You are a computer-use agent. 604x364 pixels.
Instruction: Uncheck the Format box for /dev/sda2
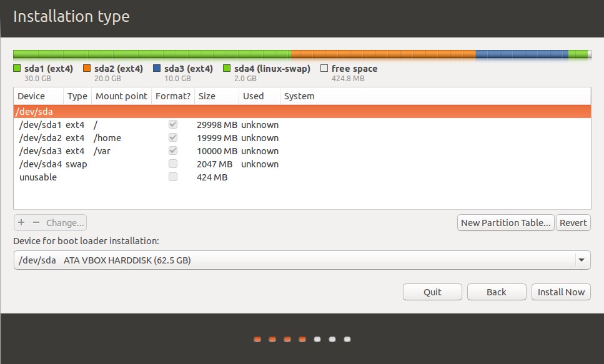(172, 137)
